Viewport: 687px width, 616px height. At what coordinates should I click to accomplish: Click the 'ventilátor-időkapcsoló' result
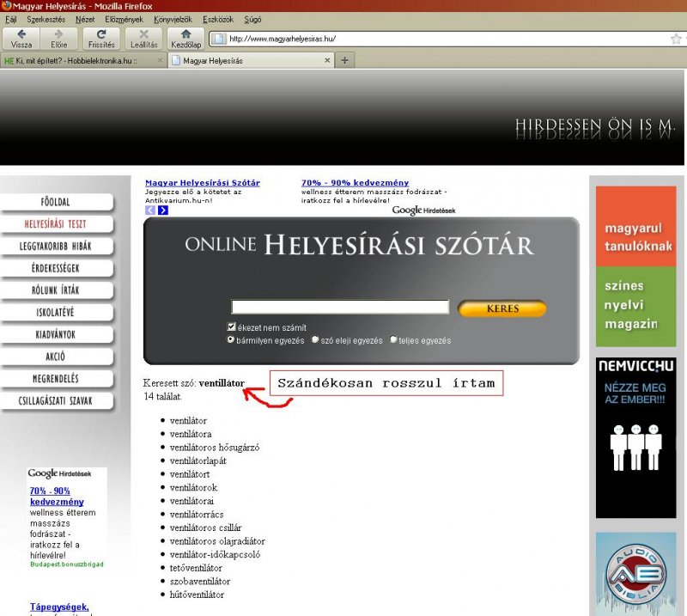click(215, 555)
